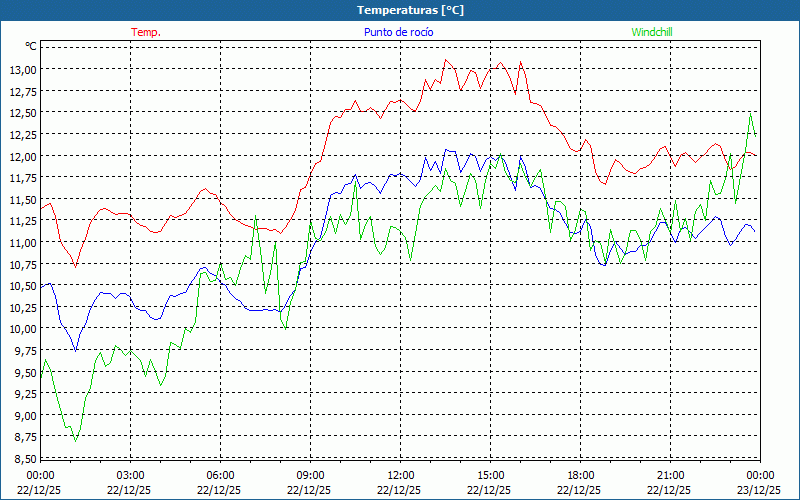Click the 9,50 y-axis value
The image size is (800, 500).
point(26,372)
